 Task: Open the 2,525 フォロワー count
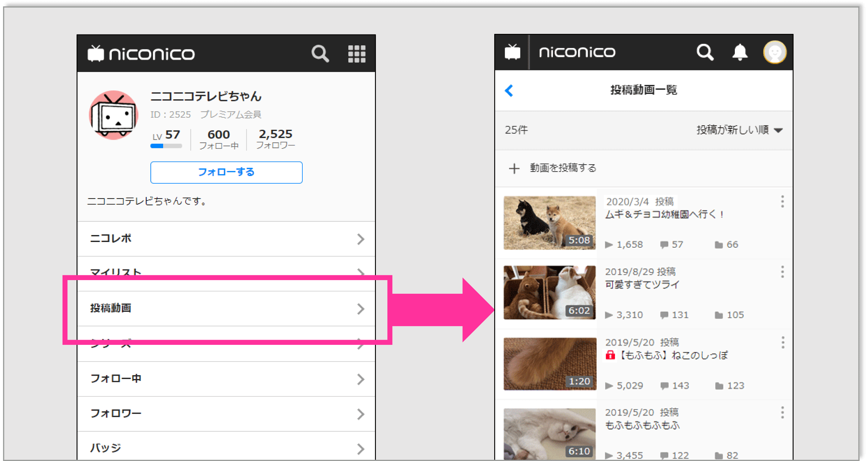point(275,139)
